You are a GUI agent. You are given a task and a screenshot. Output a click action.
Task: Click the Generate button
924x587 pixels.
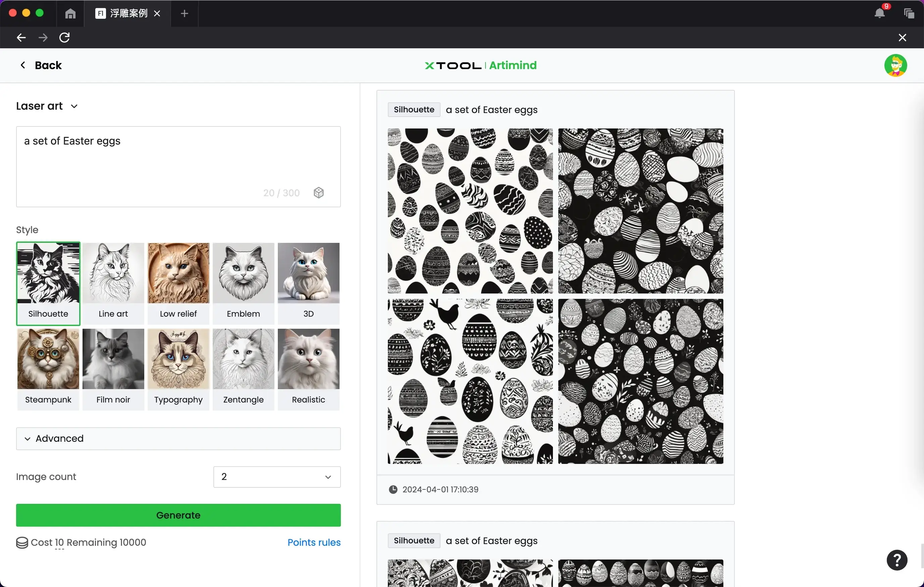[178, 515]
